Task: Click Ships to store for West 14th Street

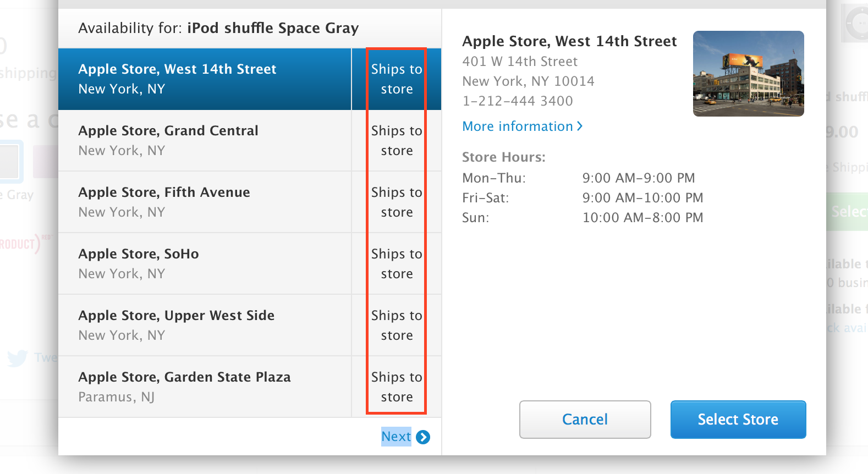Action: [x=396, y=79]
